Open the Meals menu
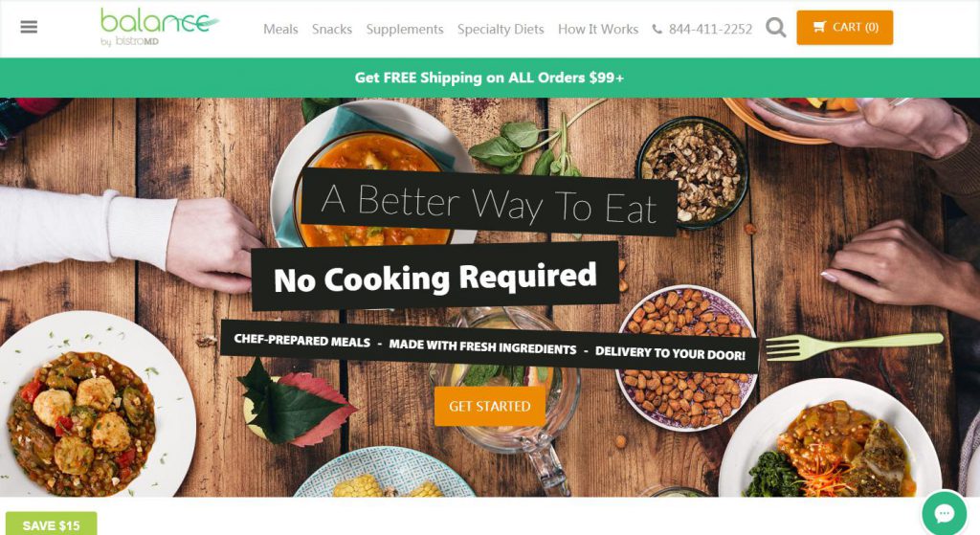The width and height of the screenshot is (980, 535). [280, 30]
